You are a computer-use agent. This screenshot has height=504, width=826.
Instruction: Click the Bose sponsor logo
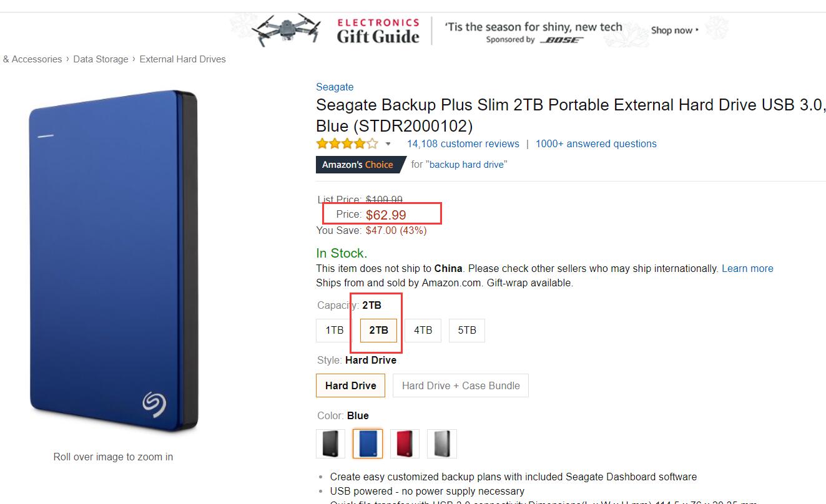tap(561, 40)
